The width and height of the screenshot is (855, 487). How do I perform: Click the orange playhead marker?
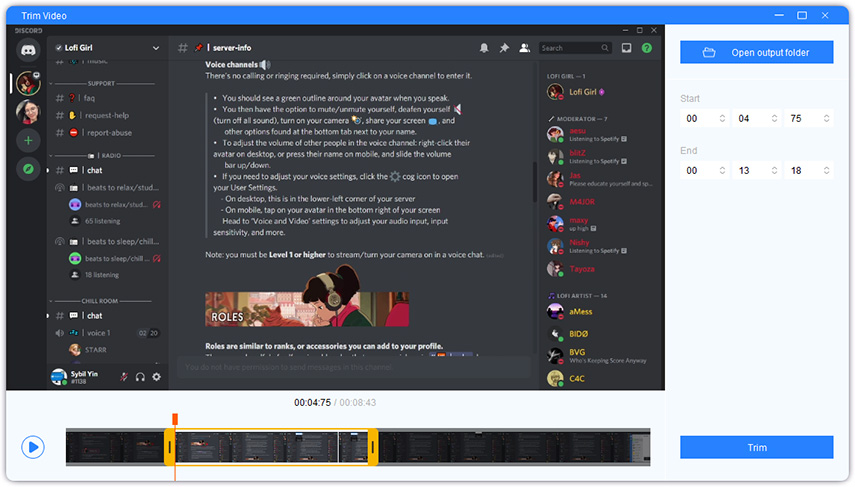(x=175, y=419)
